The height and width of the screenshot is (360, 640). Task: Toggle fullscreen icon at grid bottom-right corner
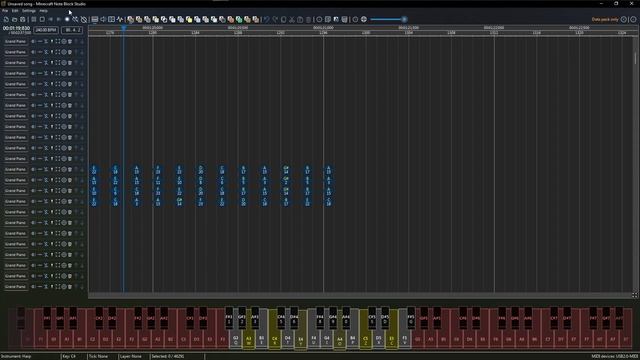click(x=635, y=295)
